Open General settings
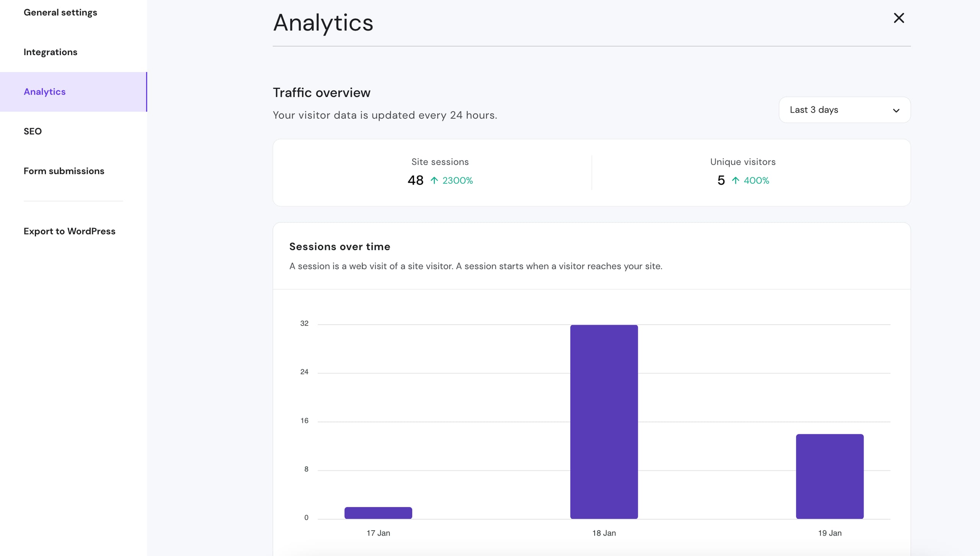The height and width of the screenshot is (556, 980). (60, 12)
